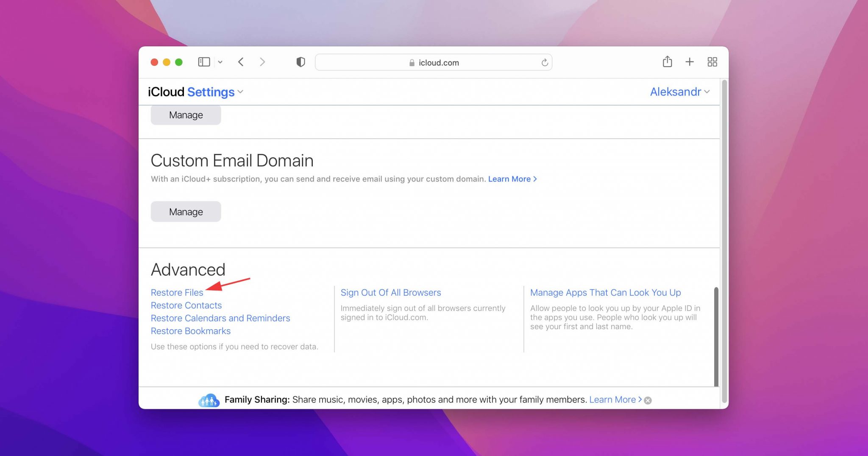Open sidebar options dropdown chevron
868x456 pixels.
tap(220, 62)
